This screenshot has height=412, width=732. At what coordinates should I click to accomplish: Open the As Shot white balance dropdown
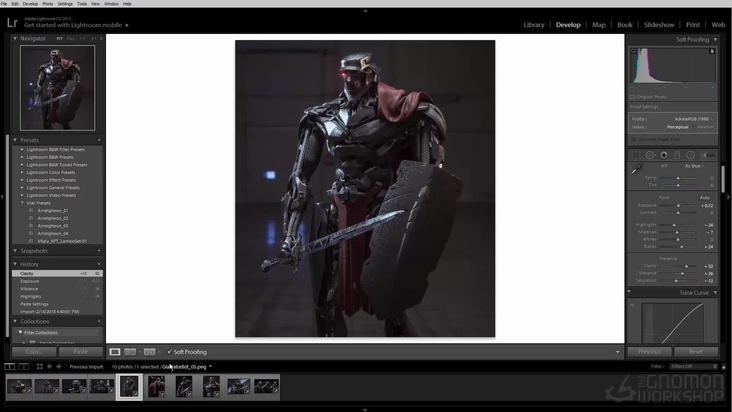694,166
